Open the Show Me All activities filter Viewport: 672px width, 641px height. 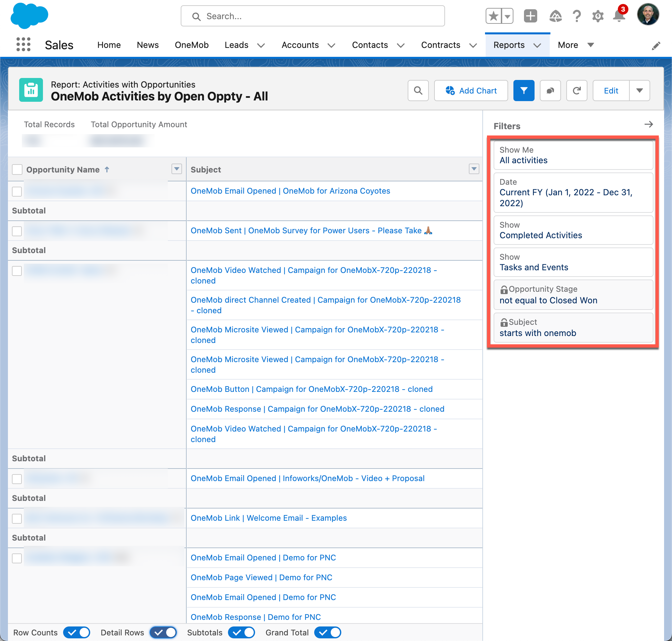tap(573, 155)
